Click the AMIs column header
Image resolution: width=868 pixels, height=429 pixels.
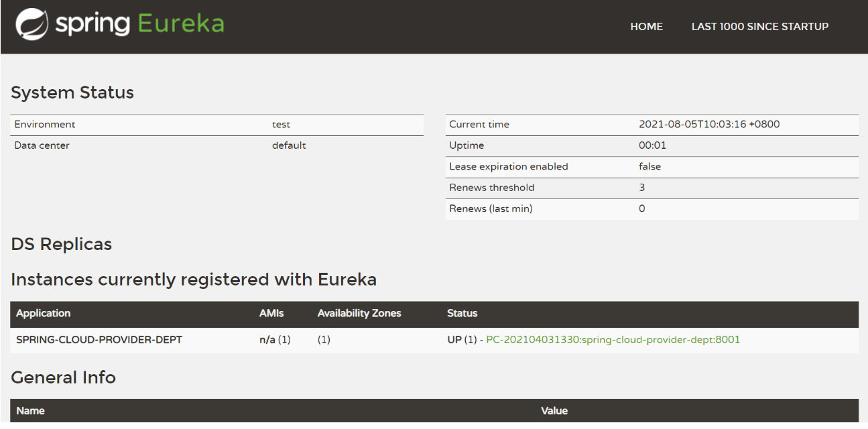271,313
